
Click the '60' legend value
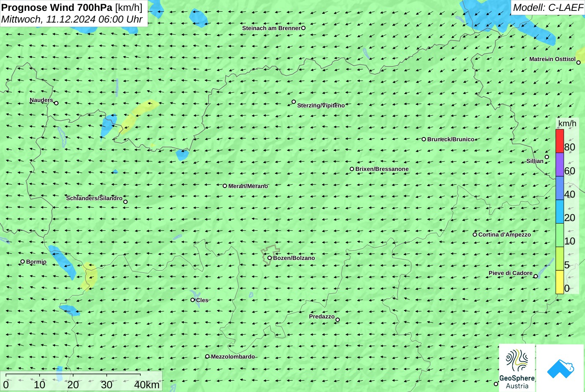point(570,171)
